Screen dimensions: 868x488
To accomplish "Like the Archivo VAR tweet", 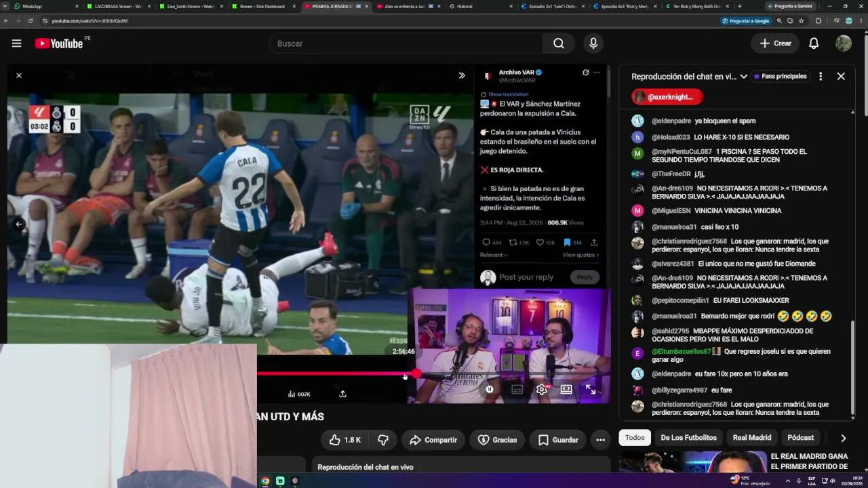I will (540, 242).
